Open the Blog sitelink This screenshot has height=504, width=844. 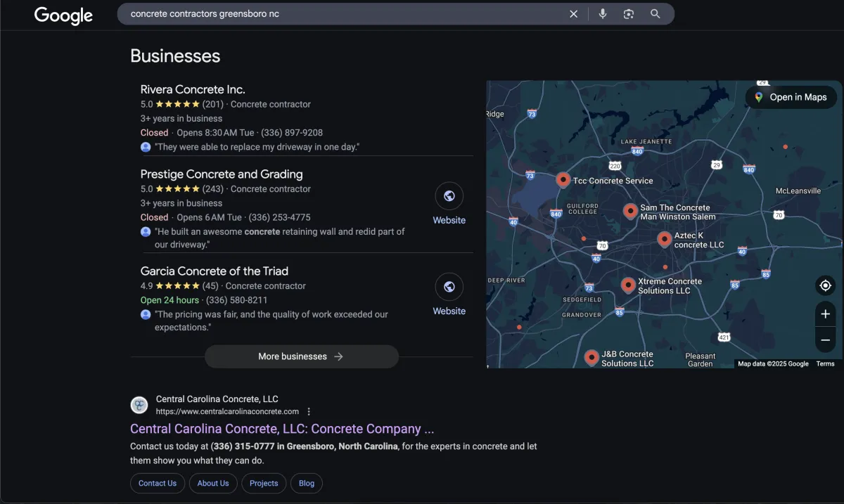[x=307, y=484]
